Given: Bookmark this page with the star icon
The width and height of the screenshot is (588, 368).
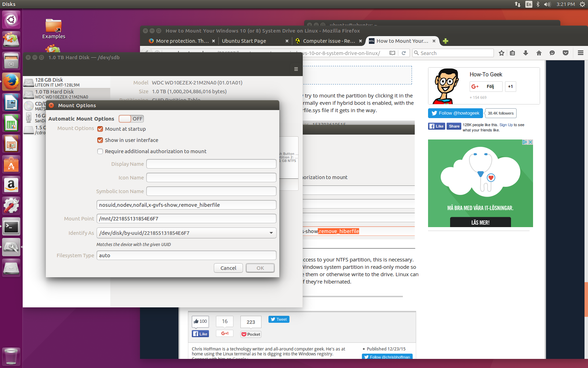Looking at the screenshot, I should point(502,53).
